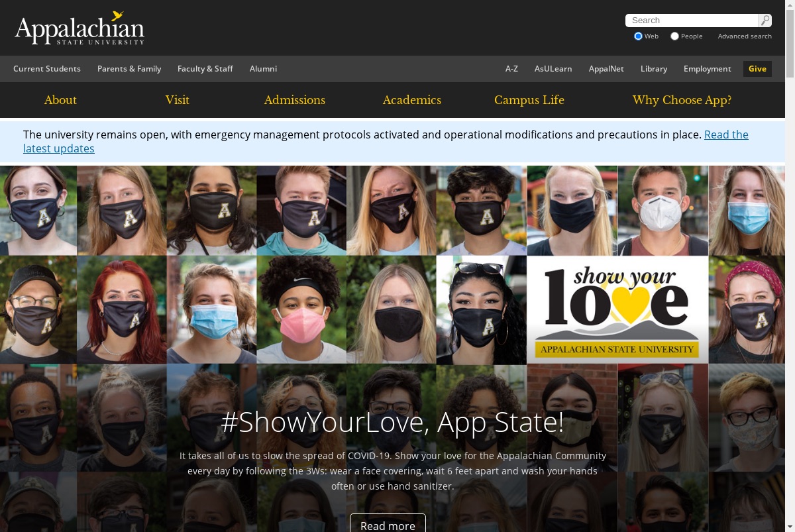The width and height of the screenshot is (795, 532).
Task: Open the Alumni menu item
Action: click(x=263, y=69)
